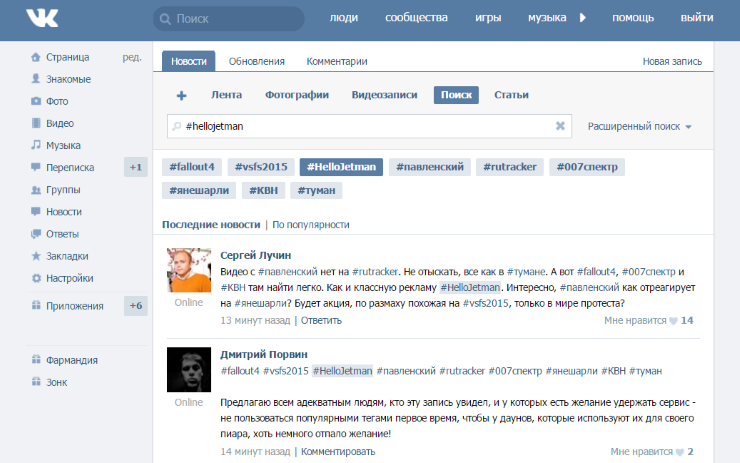Click the magnifier icon in the header search
The image size is (740, 463).
point(165,19)
